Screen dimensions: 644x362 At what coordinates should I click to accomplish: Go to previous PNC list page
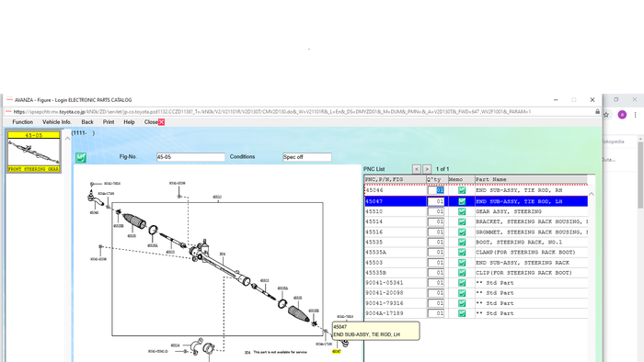pos(417,169)
